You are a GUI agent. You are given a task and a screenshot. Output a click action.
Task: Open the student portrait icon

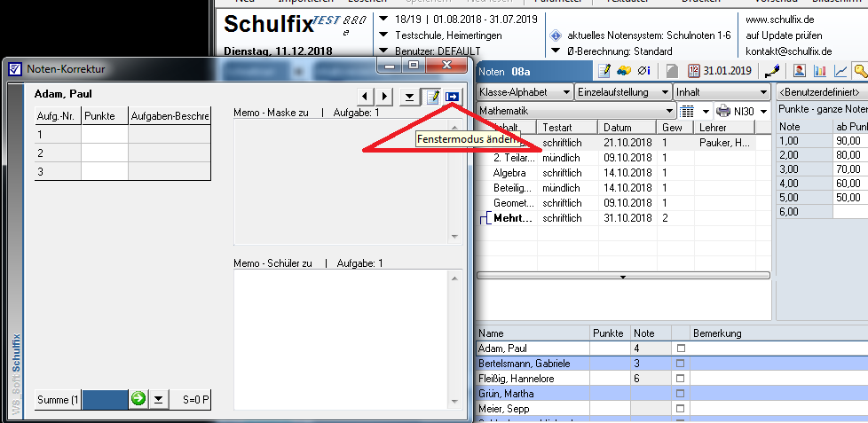click(800, 71)
